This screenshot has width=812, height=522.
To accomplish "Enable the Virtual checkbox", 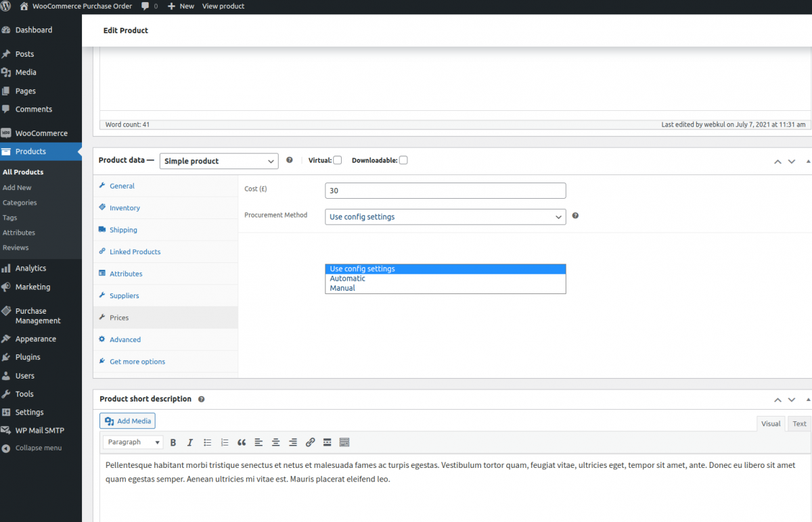I will 337,160.
